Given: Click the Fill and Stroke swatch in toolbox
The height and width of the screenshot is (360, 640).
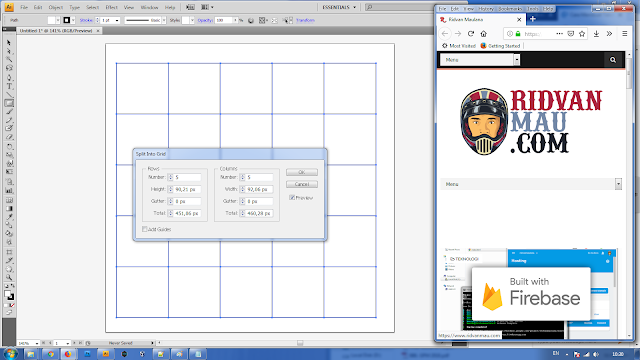Looking at the screenshot, I should (x=9, y=295).
